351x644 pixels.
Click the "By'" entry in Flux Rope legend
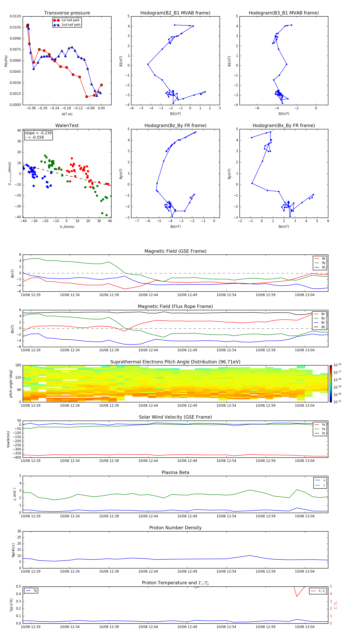tap(320, 318)
